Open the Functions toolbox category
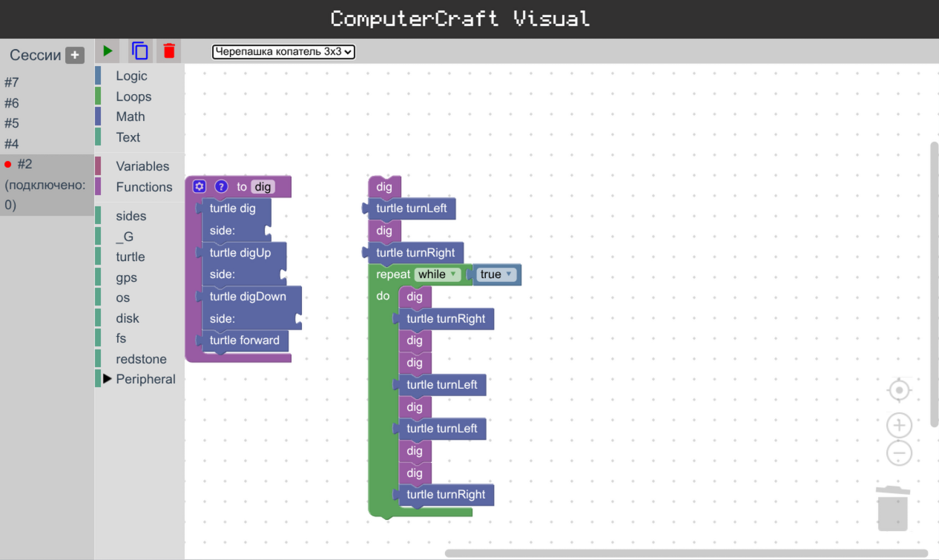Image resolution: width=939 pixels, height=560 pixels. click(139, 187)
